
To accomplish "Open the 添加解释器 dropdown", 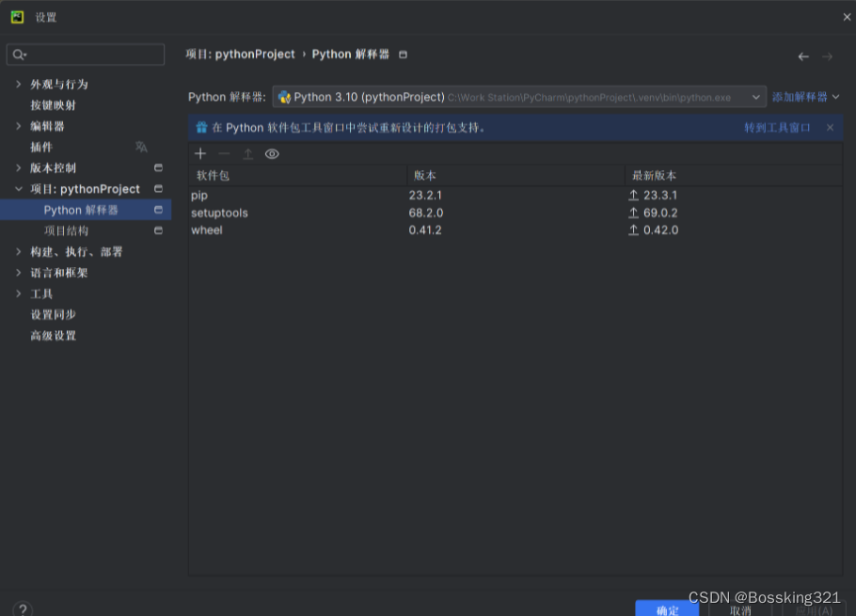I will (x=806, y=97).
